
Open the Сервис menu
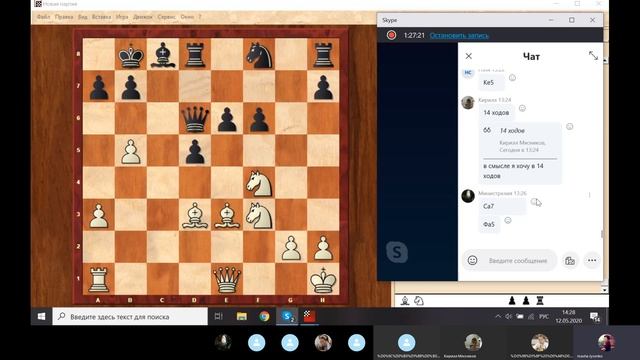pos(167,17)
